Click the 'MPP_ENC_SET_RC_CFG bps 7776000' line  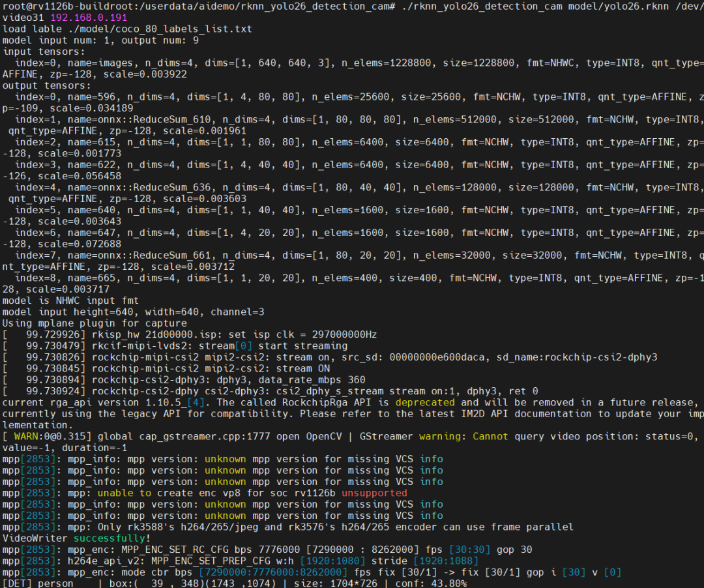267,550
